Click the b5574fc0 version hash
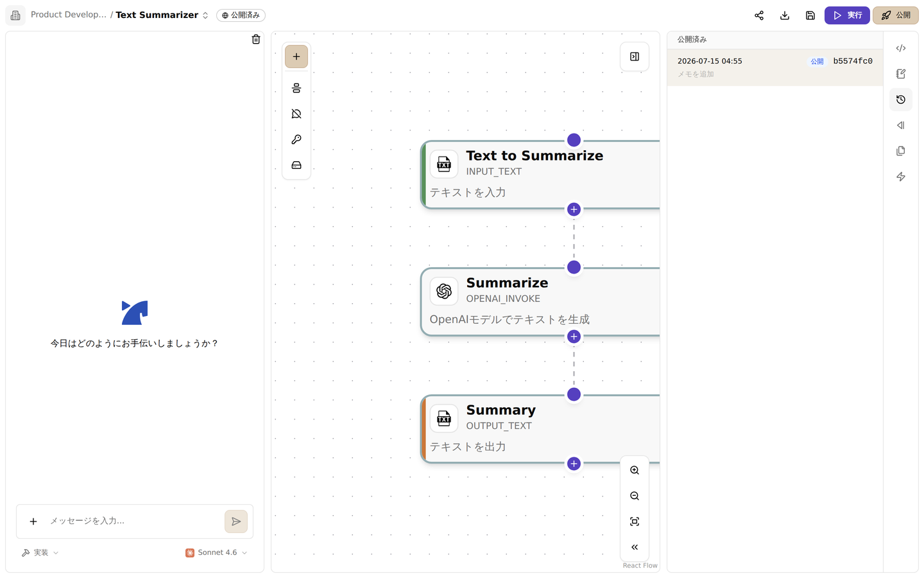The image size is (924, 578). tap(853, 61)
